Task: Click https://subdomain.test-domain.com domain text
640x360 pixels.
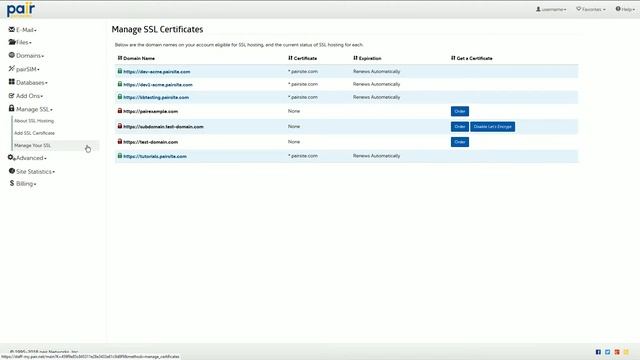Action: [163, 127]
